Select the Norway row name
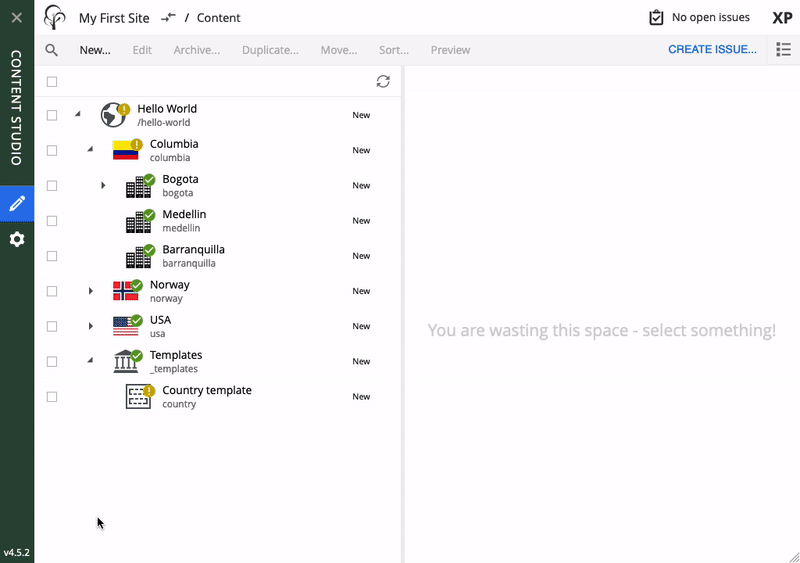This screenshot has height=563, width=800. pos(169,285)
